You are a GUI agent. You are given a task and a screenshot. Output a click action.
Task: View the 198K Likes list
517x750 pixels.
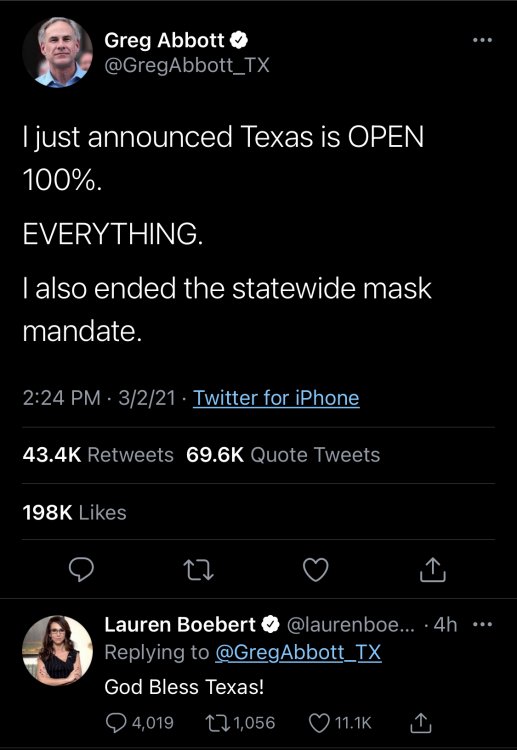(x=75, y=513)
